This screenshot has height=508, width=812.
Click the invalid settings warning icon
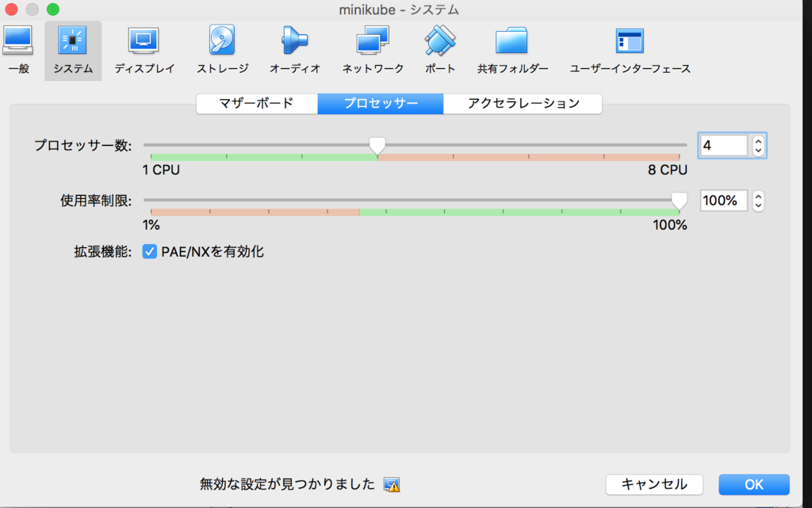[392, 485]
